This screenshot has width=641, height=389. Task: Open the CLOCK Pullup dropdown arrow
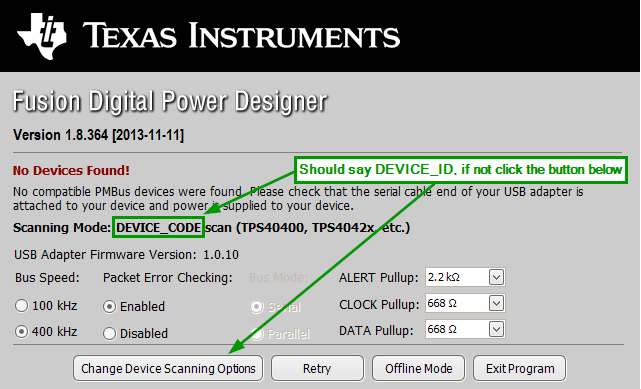pos(496,304)
